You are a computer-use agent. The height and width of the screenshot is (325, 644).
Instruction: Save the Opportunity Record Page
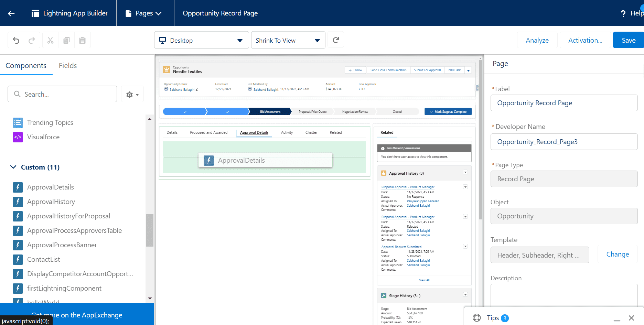coord(628,40)
